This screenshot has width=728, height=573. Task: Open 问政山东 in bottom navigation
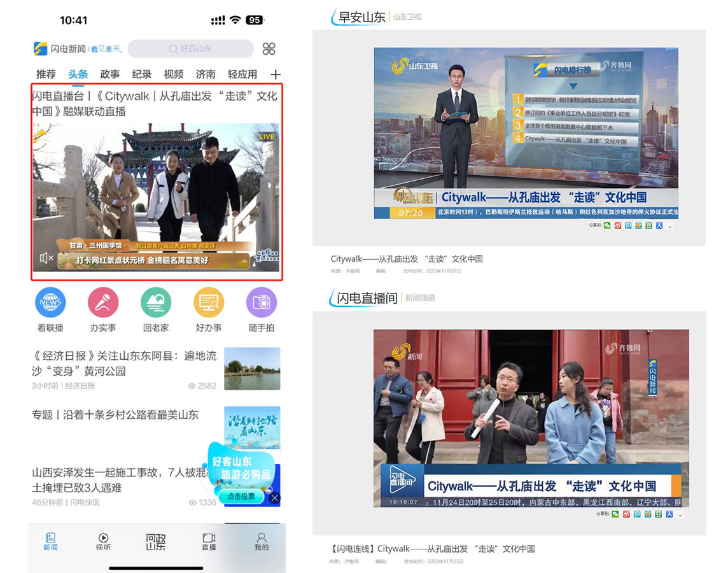coord(155,542)
